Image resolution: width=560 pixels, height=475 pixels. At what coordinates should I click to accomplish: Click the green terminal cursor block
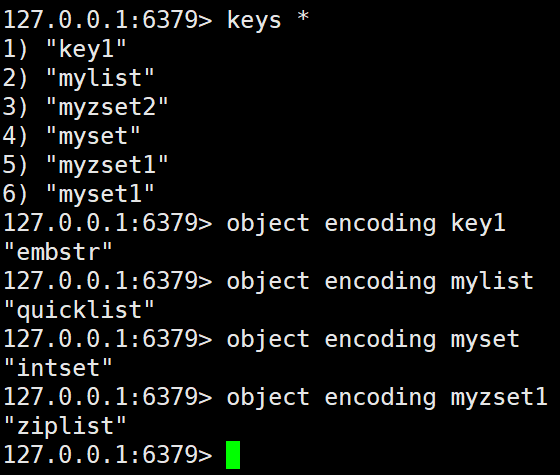click(x=233, y=455)
